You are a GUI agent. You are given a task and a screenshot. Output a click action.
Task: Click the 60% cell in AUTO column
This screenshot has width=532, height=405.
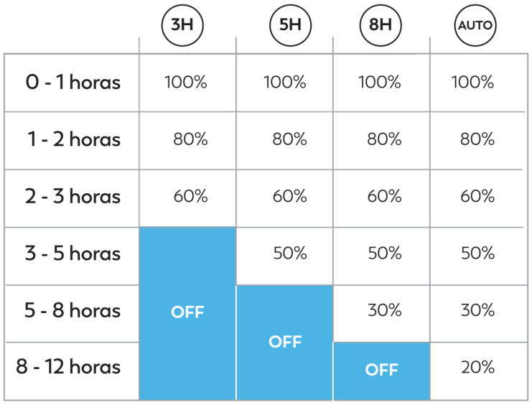[477, 196]
